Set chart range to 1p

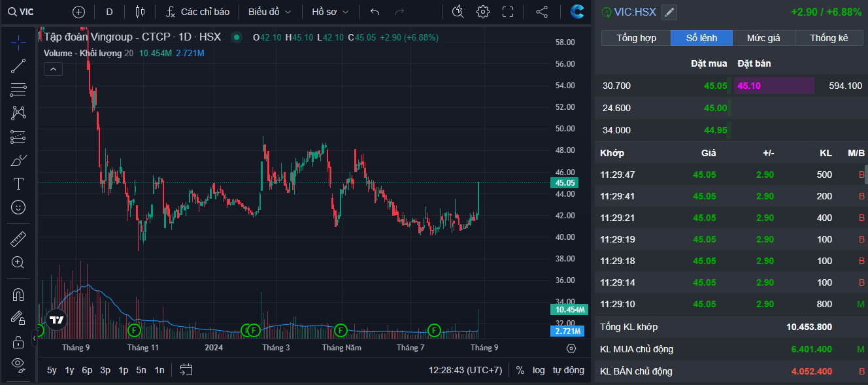click(123, 370)
